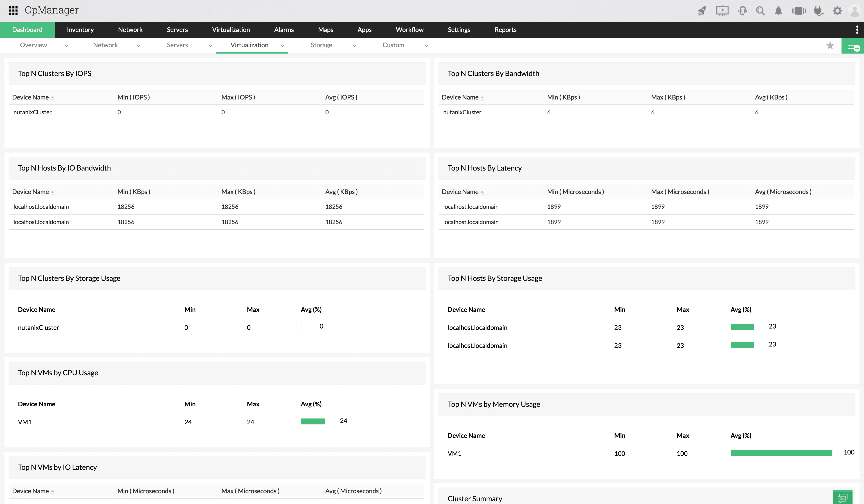Screen dimensions: 864x504
Task: Open alarm notifications bell icon
Action: pos(778,11)
